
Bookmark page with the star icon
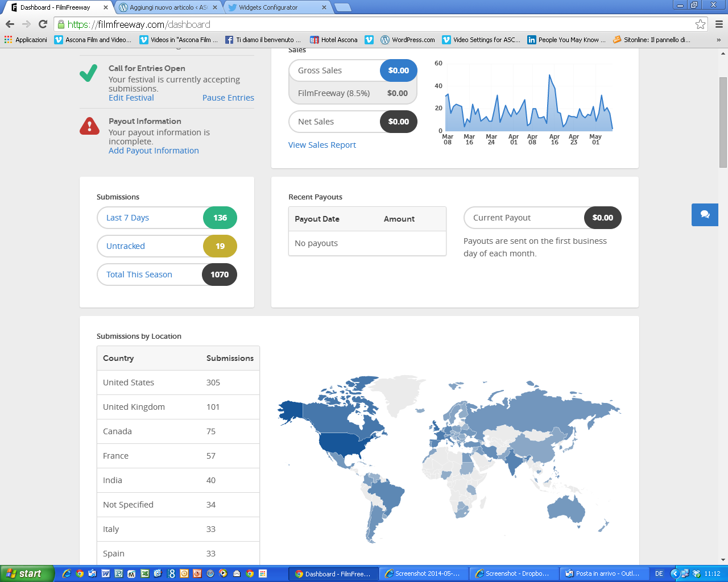pos(700,24)
